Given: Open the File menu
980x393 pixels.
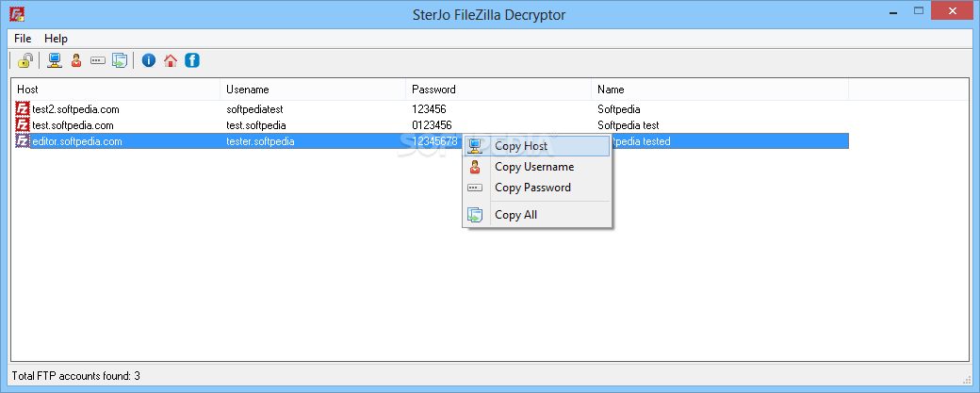Looking at the screenshot, I should click(24, 38).
